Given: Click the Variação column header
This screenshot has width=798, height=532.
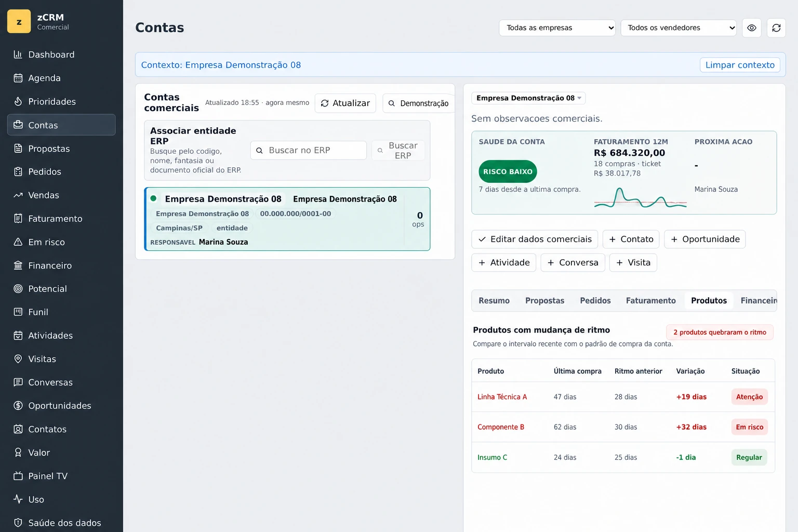Looking at the screenshot, I should click(690, 371).
